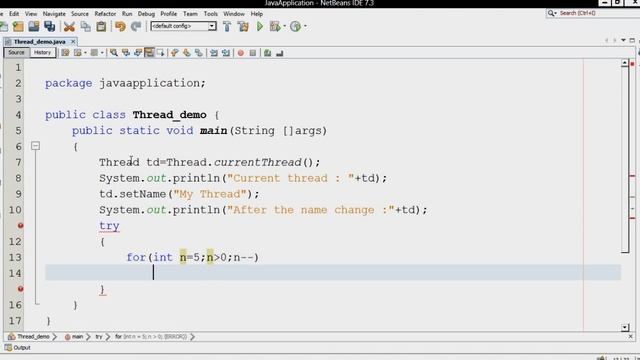The width and height of the screenshot is (640, 360).
Task: Click the Shift Line Right icon
Action: pyautogui.click(x=226, y=53)
